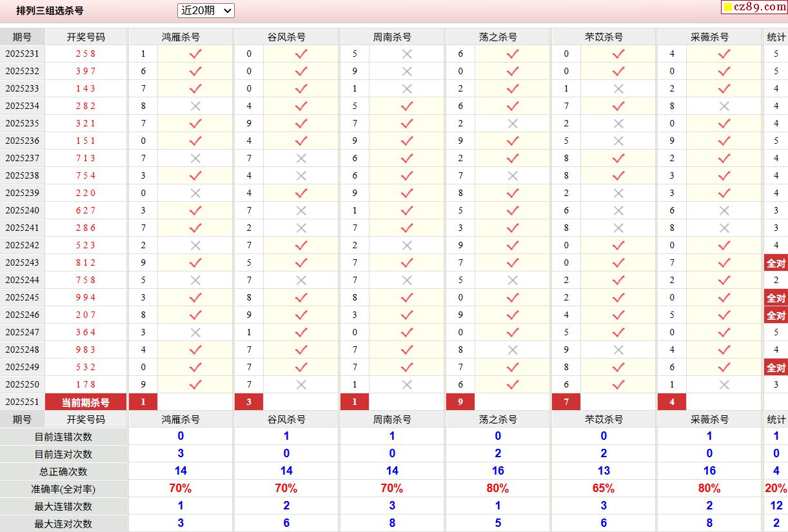This screenshot has height=532, width=788.
Task: Select the 荡之杀号 cross mark in row 2025248
Action: point(513,350)
